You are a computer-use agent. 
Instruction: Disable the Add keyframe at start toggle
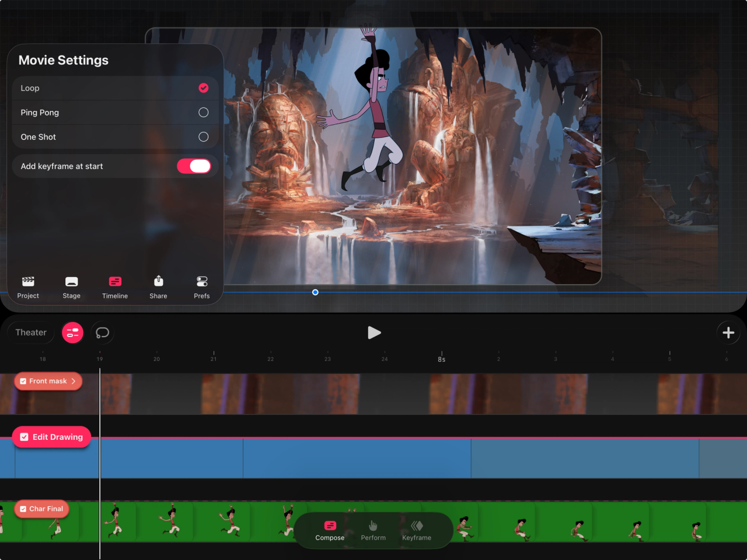pyautogui.click(x=194, y=166)
